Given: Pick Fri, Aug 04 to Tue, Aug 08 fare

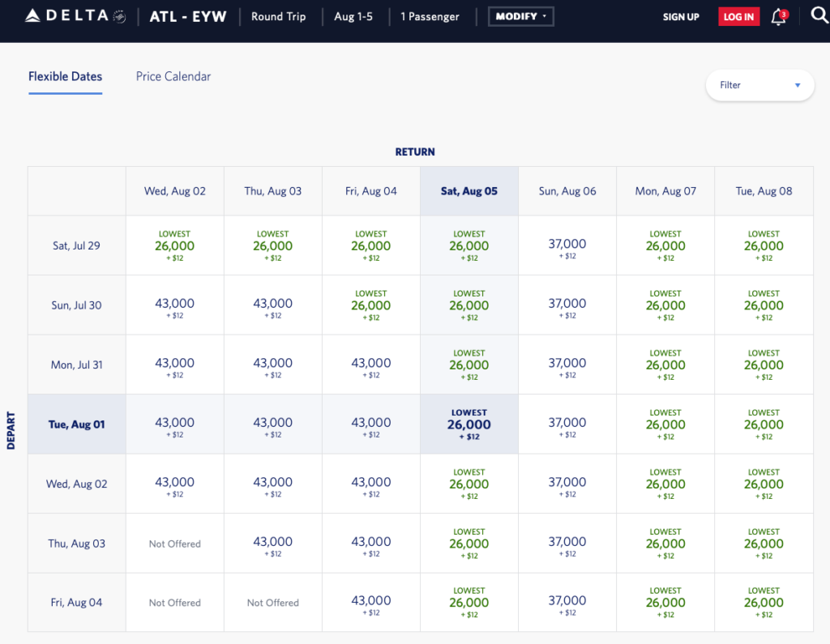Looking at the screenshot, I should (764, 603).
